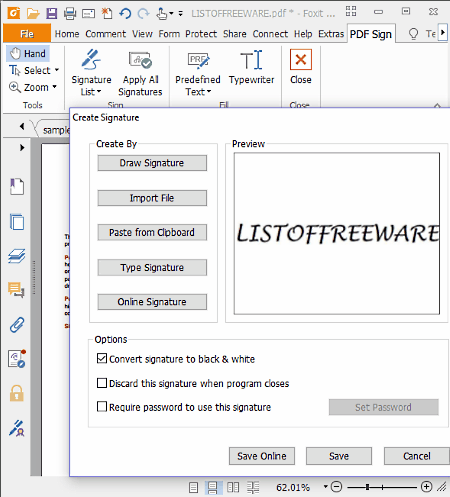Click the ribbon grid layout icon in the title bar

(x=351, y=11)
